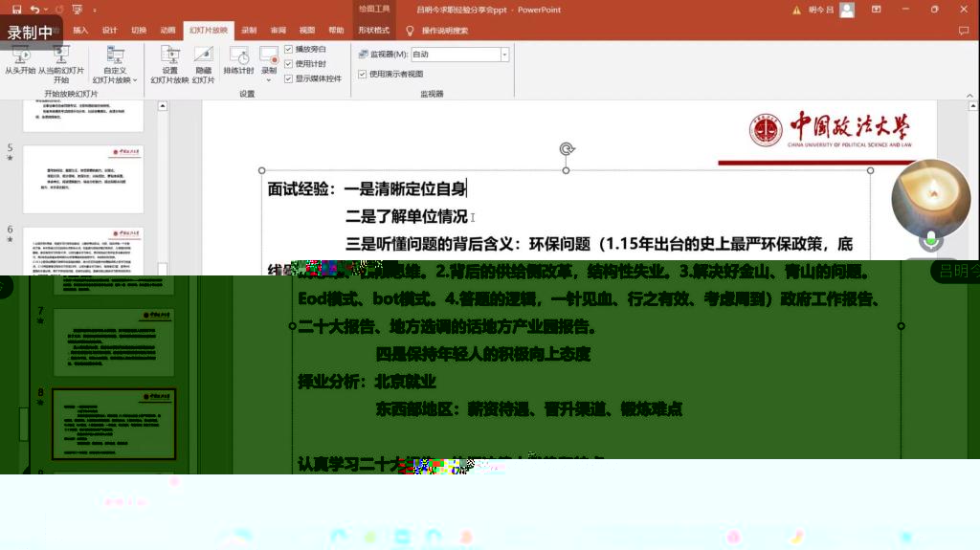Click the user account avatar icon

[x=846, y=10]
